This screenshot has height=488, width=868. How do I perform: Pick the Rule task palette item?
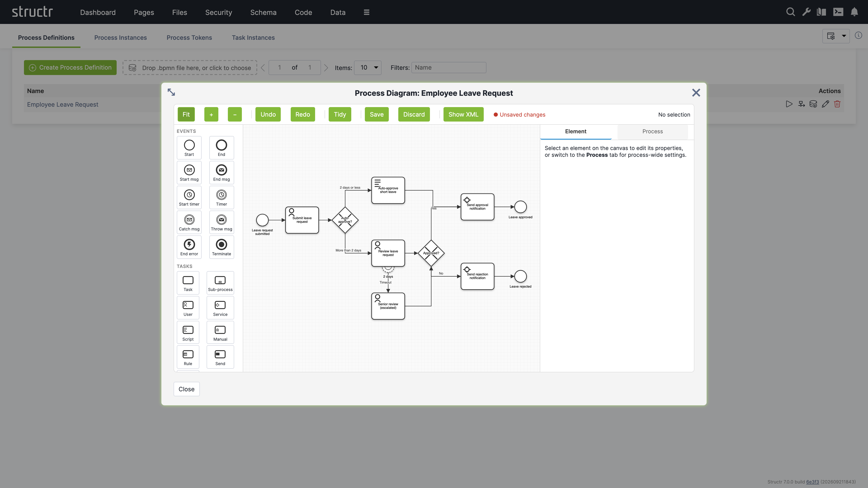pos(188,357)
